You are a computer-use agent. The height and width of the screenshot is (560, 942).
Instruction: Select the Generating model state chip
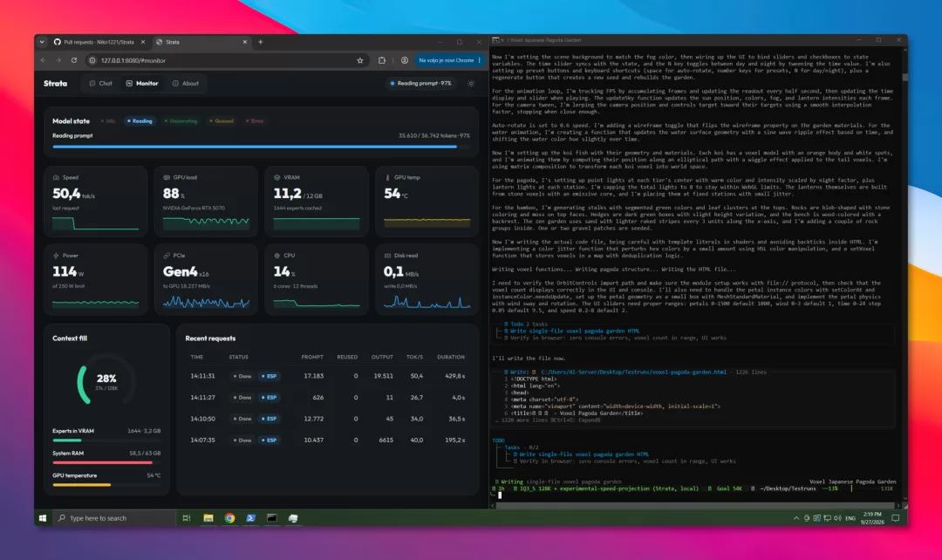point(181,121)
